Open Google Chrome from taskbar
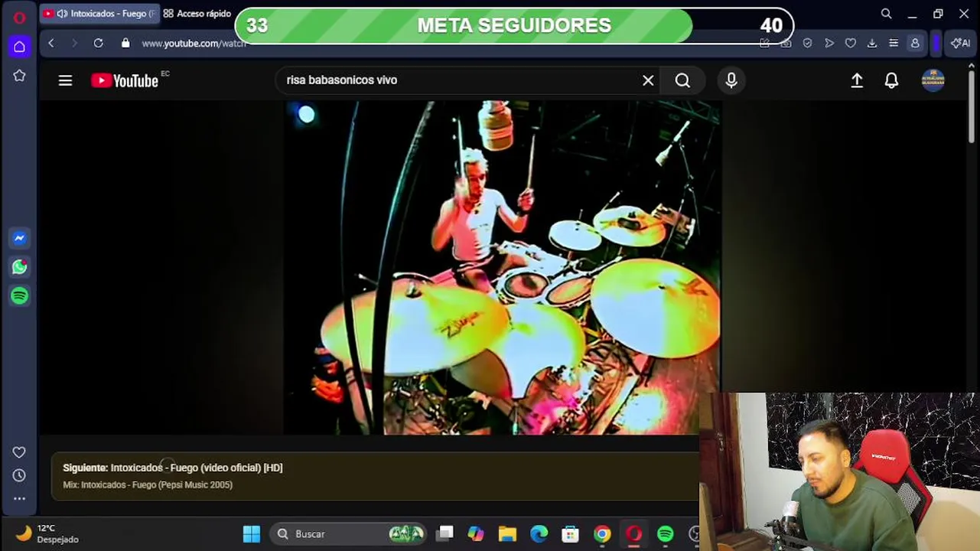 coord(603,534)
